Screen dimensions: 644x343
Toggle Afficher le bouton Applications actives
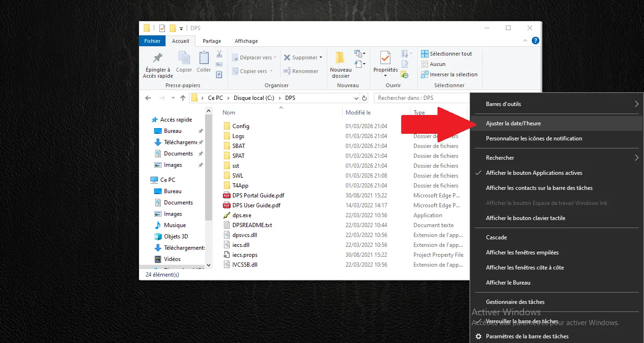click(534, 172)
